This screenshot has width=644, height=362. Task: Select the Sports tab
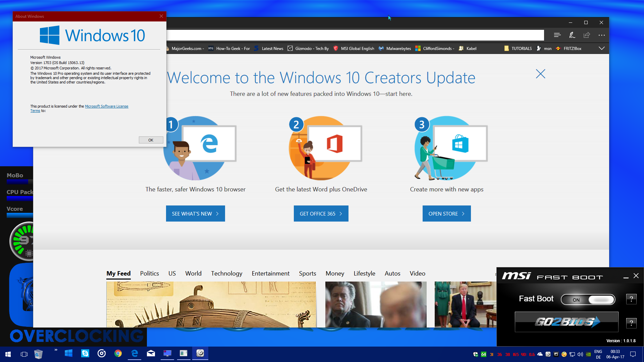[308, 274]
